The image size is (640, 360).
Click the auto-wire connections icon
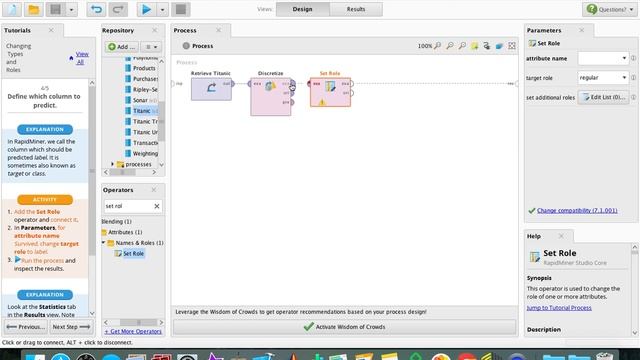pyautogui.click(x=487, y=46)
